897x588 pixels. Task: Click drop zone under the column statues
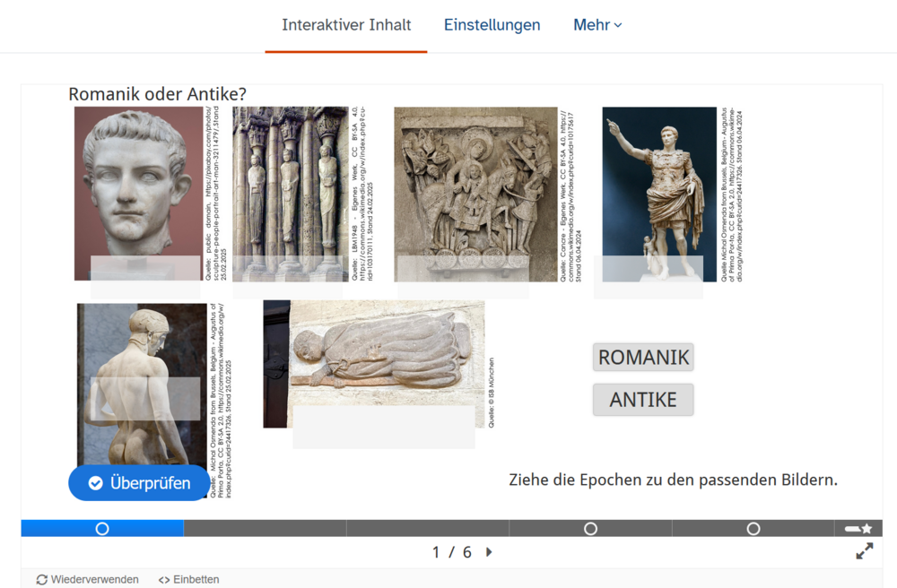click(x=288, y=277)
